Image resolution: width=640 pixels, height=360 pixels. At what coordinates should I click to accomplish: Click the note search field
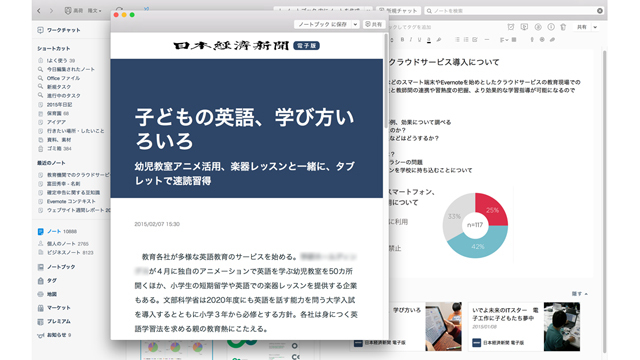click(x=514, y=11)
